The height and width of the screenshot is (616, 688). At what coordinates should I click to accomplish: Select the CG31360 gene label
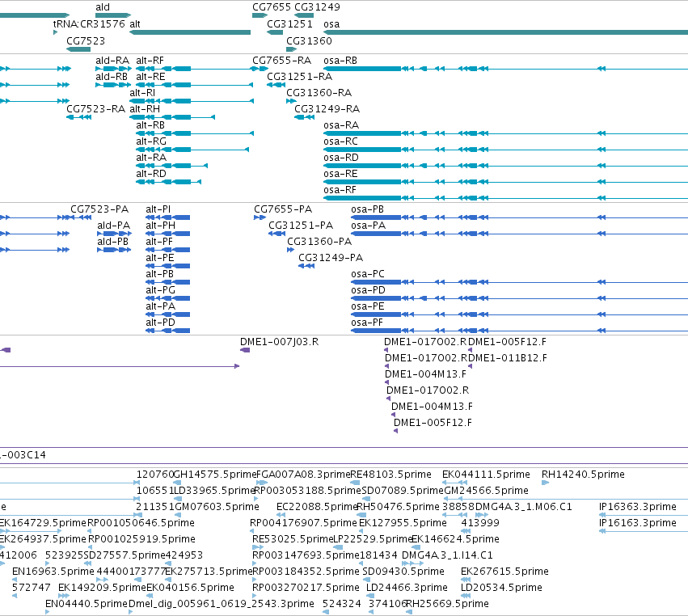click(x=309, y=41)
